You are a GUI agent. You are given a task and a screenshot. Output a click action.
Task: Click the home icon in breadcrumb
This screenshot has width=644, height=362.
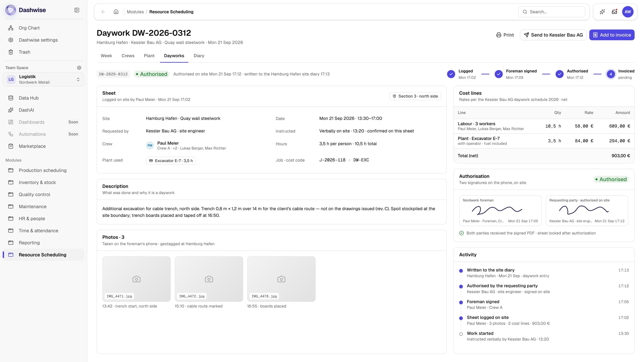coord(116,12)
